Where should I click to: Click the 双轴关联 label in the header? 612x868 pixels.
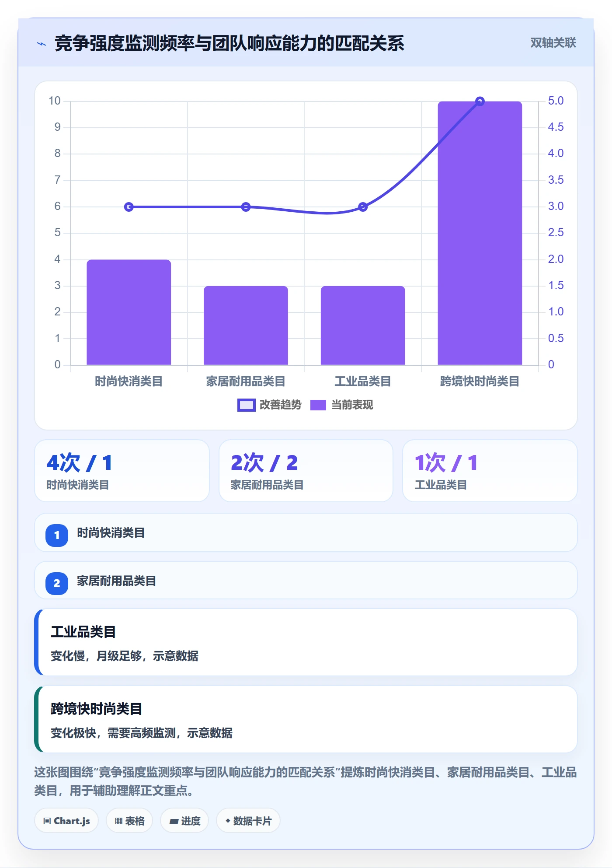click(553, 43)
